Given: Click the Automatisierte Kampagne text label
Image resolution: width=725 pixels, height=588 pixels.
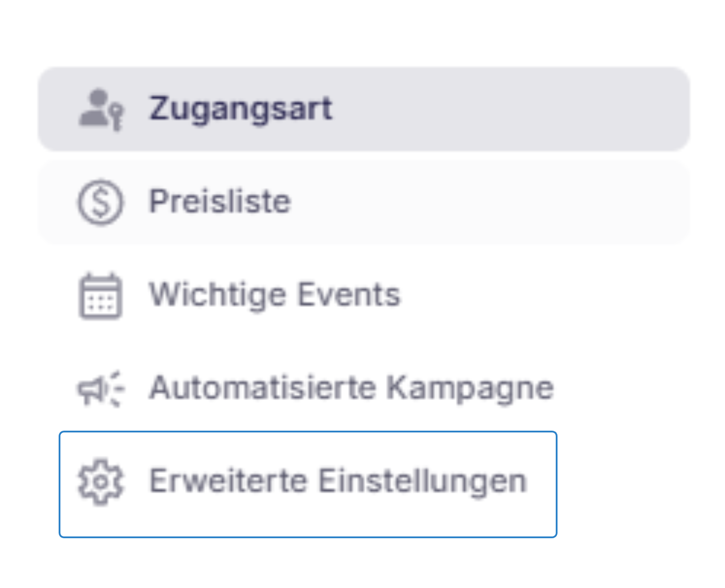Looking at the screenshot, I should coord(351,388).
